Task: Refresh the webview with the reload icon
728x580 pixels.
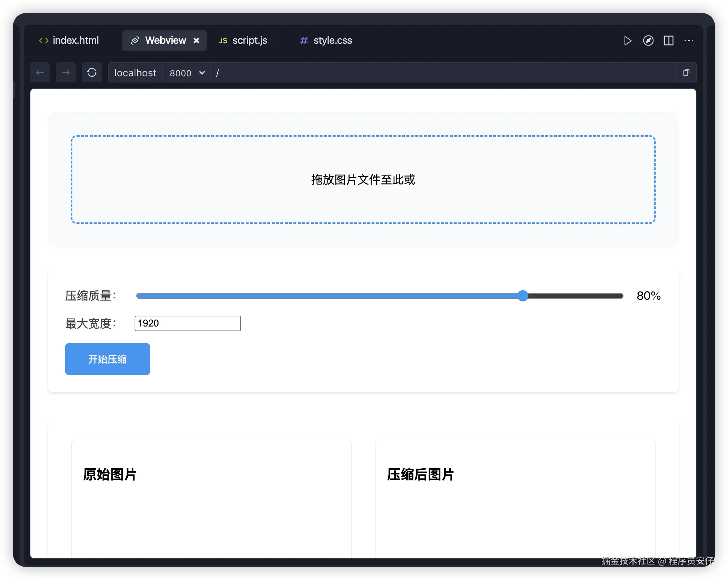Action: [92, 72]
